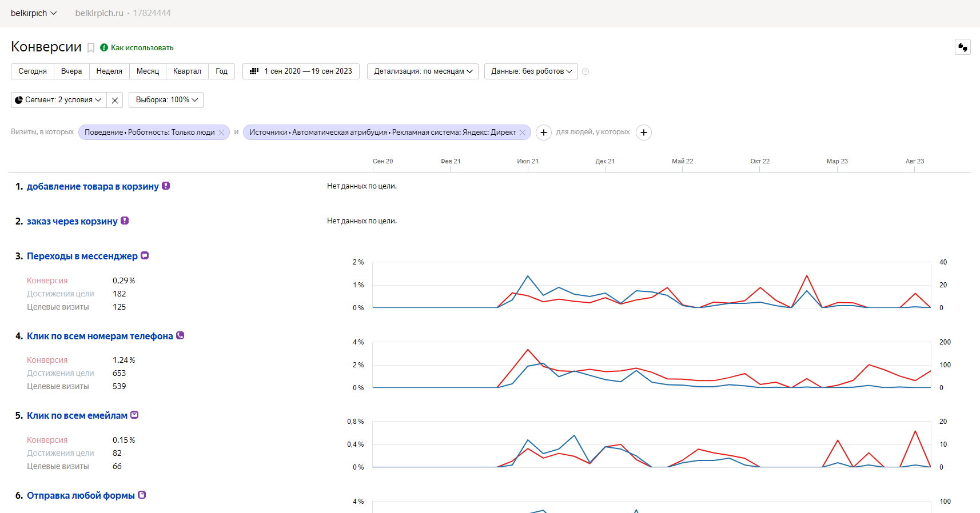Click Нет данных по цели for заказ через корзину
The image size is (980, 513).
(x=362, y=221)
